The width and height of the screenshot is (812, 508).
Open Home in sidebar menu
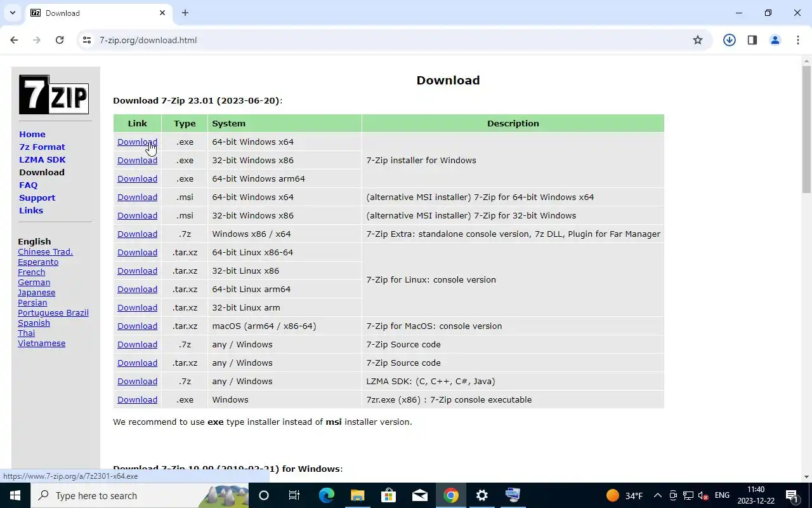tap(32, 134)
